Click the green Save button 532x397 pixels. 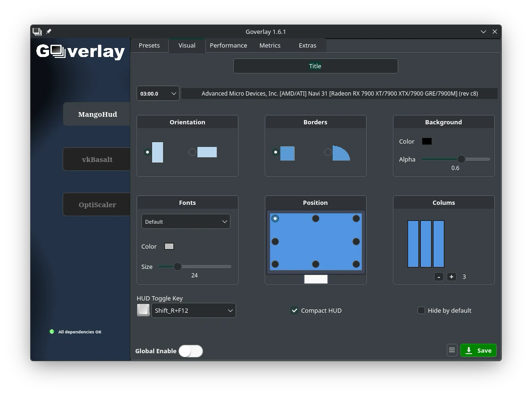coord(478,350)
